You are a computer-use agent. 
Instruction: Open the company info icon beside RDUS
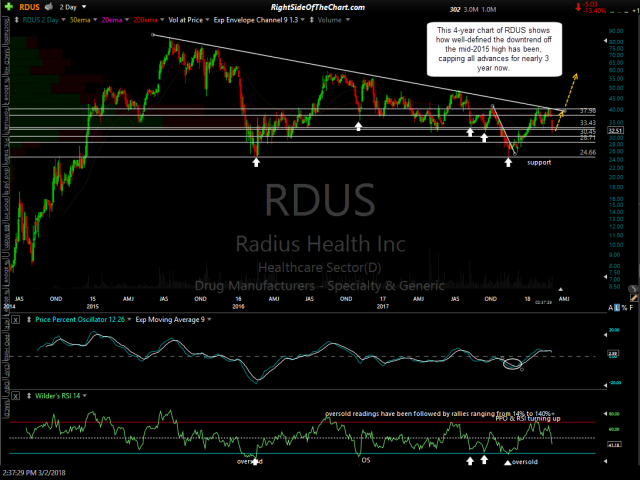[x=49, y=7]
